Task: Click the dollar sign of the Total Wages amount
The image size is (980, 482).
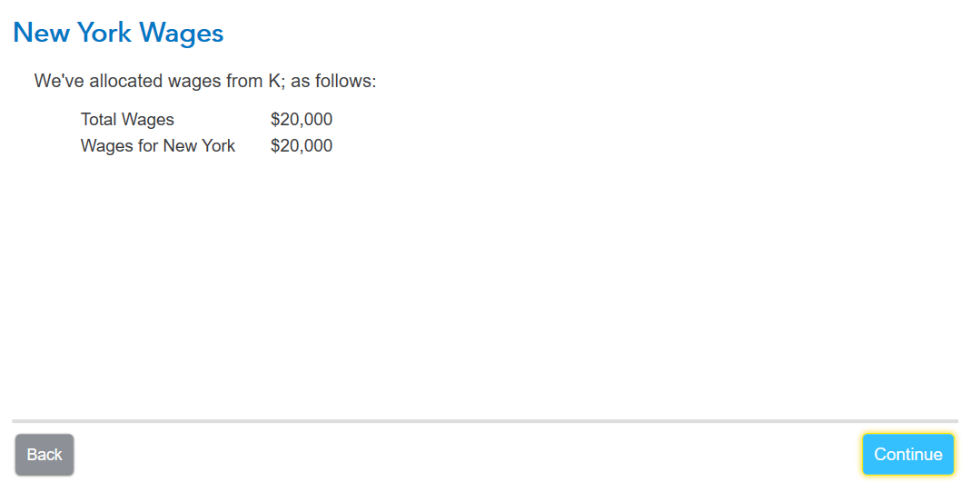Action: pyautogui.click(x=275, y=119)
